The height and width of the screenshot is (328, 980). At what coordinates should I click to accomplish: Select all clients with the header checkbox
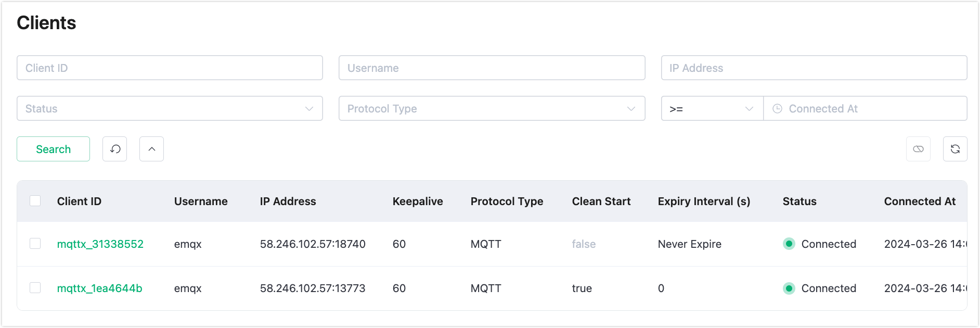coord(35,201)
